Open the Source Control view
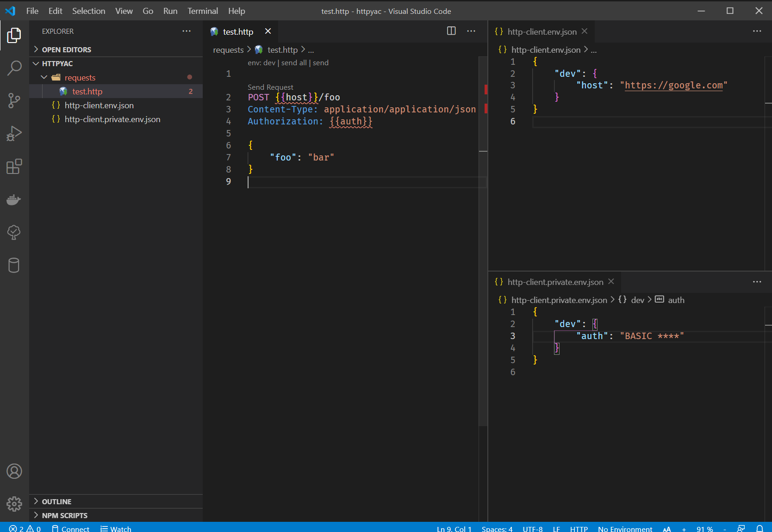772x532 pixels. coord(14,100)
